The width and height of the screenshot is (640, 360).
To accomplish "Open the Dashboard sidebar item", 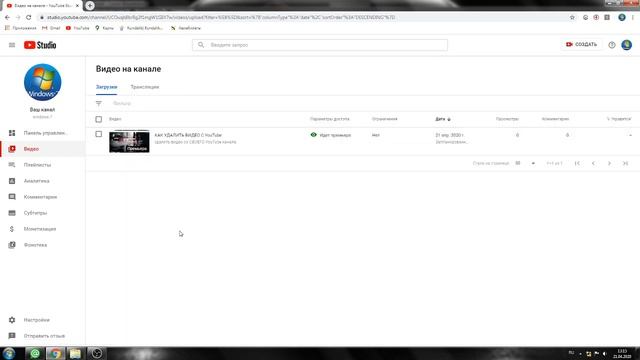I will point(42,133).
